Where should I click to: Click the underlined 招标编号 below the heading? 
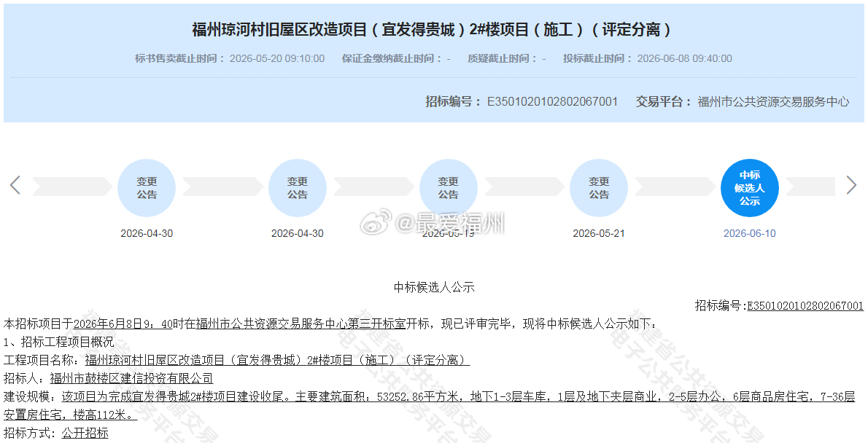tap(805, 306)
